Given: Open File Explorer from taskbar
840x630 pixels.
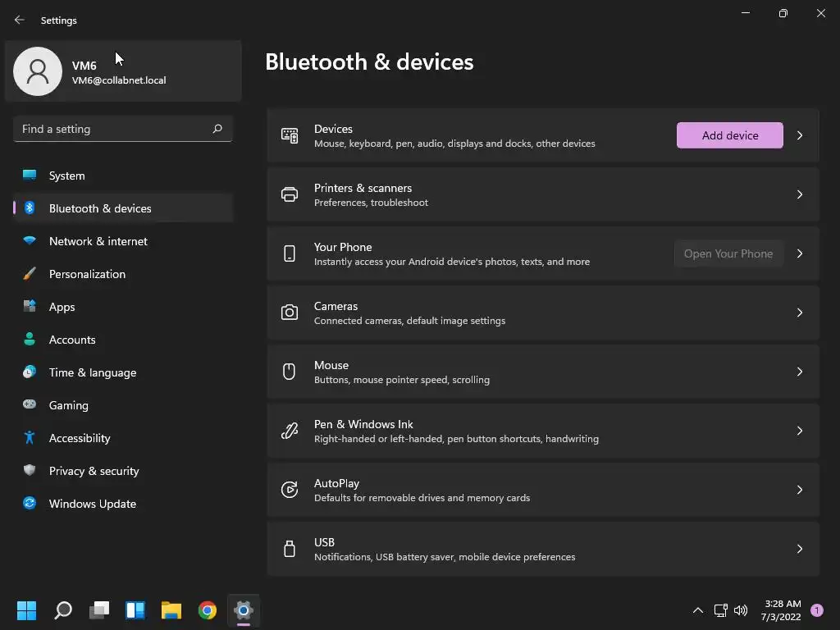Looking at the screenshot, I should pos(171,610).
